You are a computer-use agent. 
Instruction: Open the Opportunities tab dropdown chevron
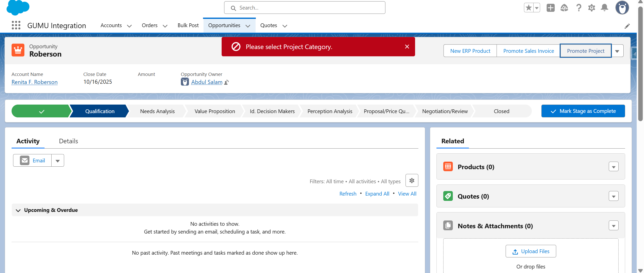(248, 26)
